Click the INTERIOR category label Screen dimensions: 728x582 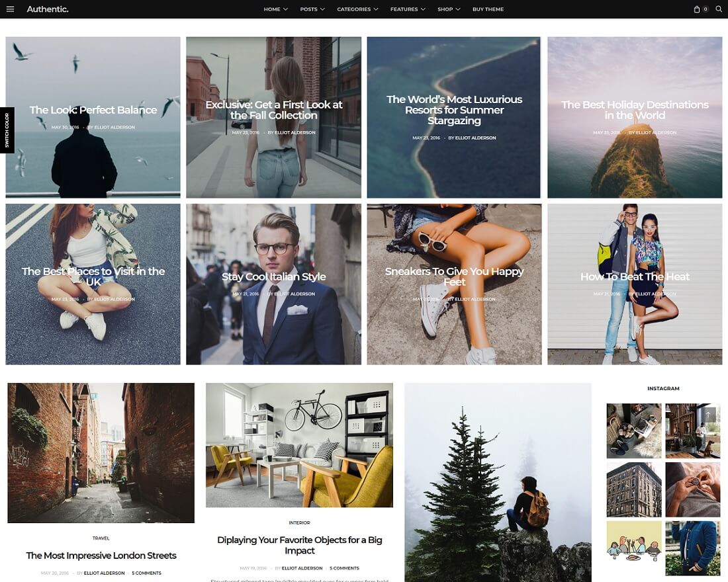point(299,523)
